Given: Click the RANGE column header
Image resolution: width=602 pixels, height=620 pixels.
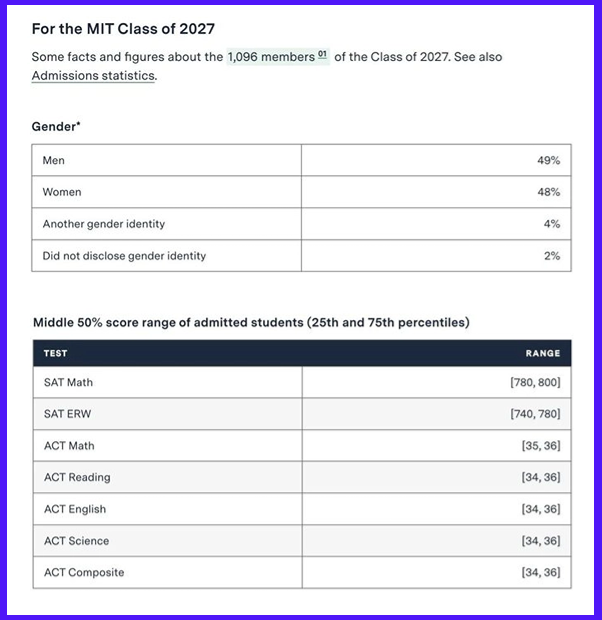Looking at the screenshot, I should (543, 353).
